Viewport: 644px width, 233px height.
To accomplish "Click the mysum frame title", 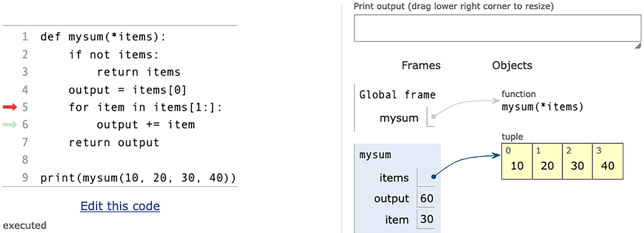I will pyautogui.click(x=375, y=155).
